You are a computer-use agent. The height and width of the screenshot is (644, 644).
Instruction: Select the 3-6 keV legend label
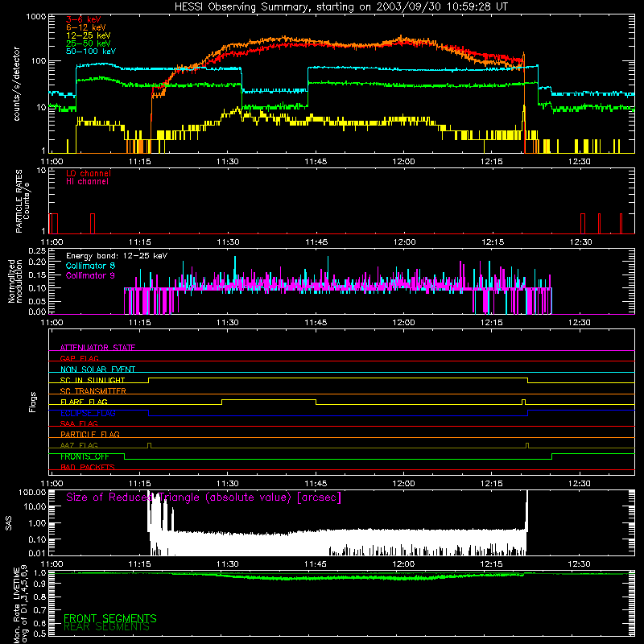pos(84,19)
